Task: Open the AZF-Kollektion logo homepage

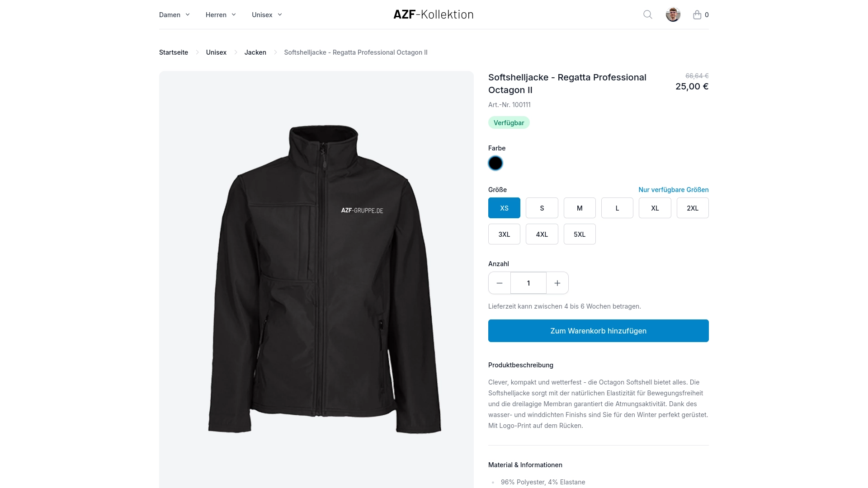Action: pyautogui.click(x=434, y=14)
